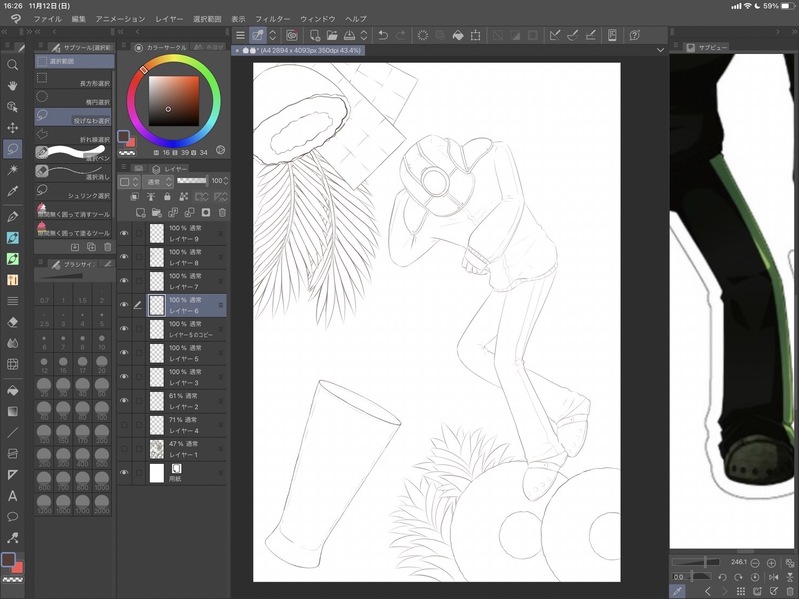Open the アニメーション menu
This screenshot has width=799, height=599.
pyautogui.click(x=120, y=19)
